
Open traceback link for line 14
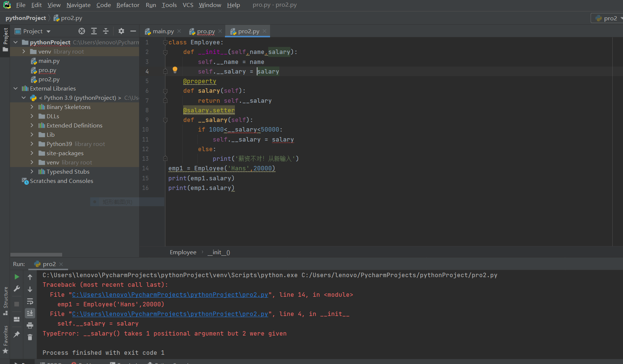170,295
